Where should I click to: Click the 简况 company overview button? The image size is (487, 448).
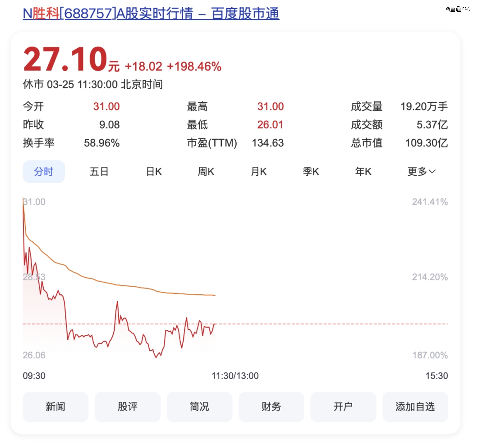(199, 407)
